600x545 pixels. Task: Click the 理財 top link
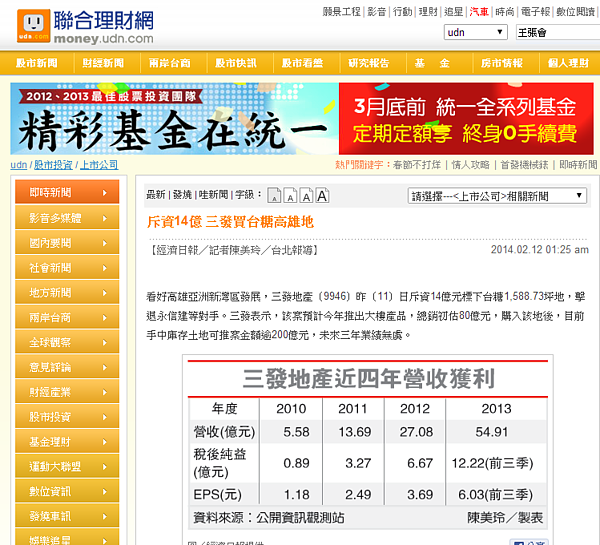(428, 12)
